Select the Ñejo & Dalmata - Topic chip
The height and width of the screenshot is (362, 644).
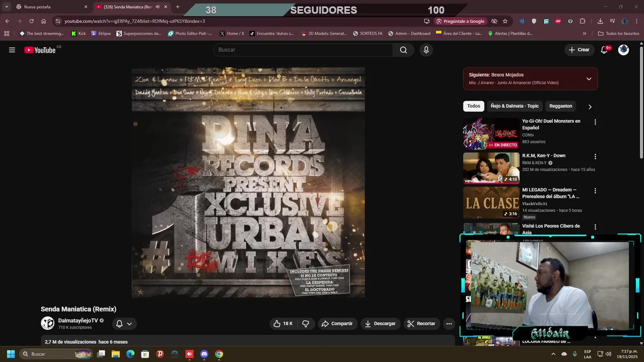click(x=515, y=106)
